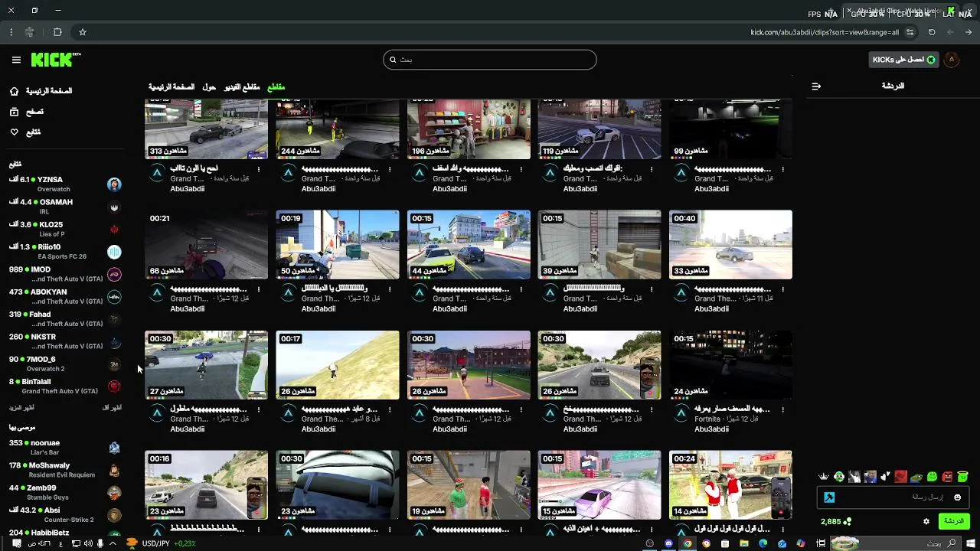The height and width of the screenshot is (551, 980).
Task: Open YZNSA channel in following list
Action: pyautogui.click(x=65, y=184)
